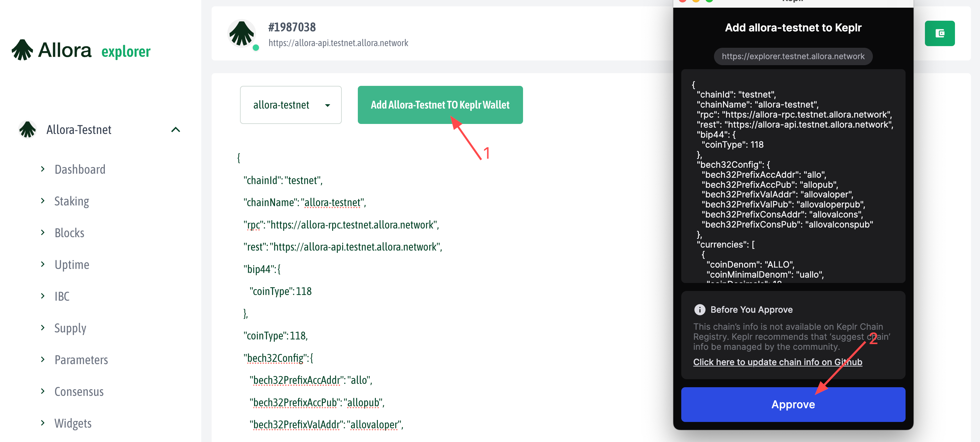Click the Allora chain avatar next to #1987038
The image size is (980, 442).
(242, 33)
